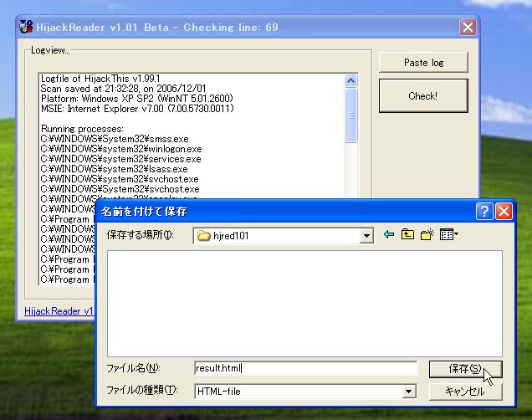Click the 'Platform: Windows XP SP2' line
Image resolution: width=532 pixels, height=420 pixels.
(x=136, y=99)
